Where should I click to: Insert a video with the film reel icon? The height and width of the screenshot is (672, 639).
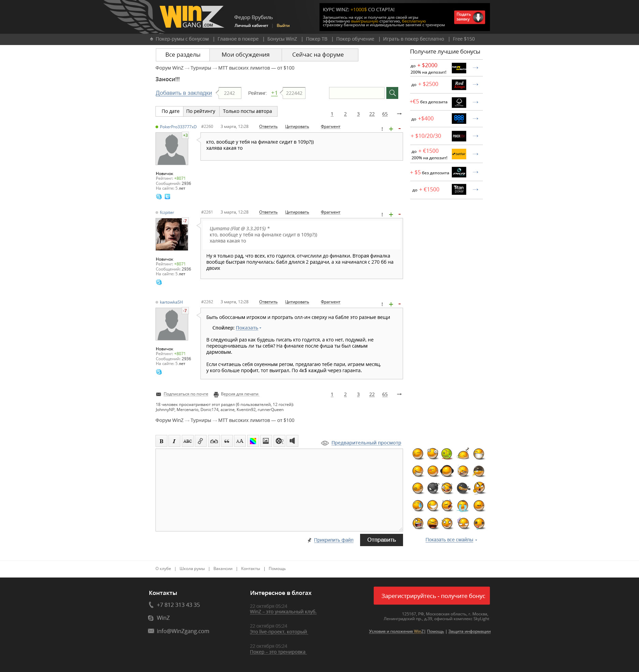click(279, 441)
